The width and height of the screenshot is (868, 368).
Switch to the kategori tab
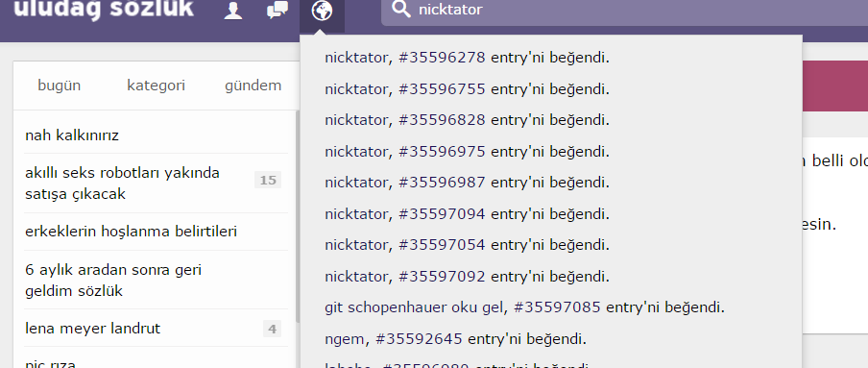pos(157,86)
